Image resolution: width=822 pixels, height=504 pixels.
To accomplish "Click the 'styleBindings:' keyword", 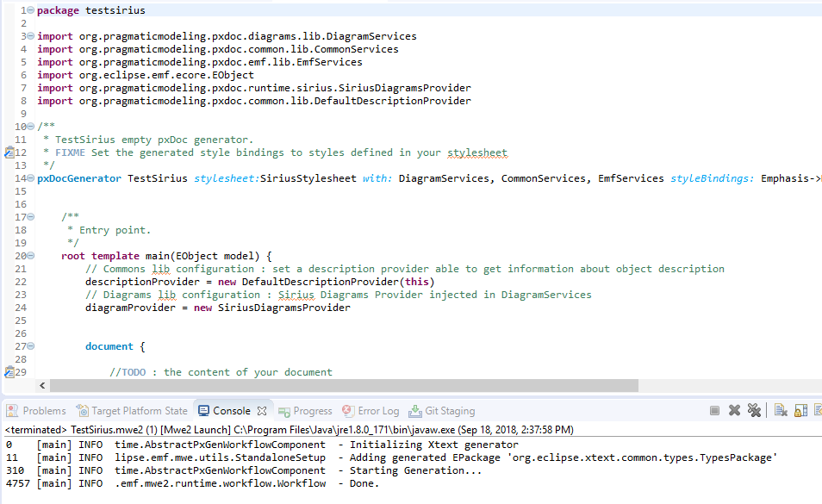I will 713,178.
